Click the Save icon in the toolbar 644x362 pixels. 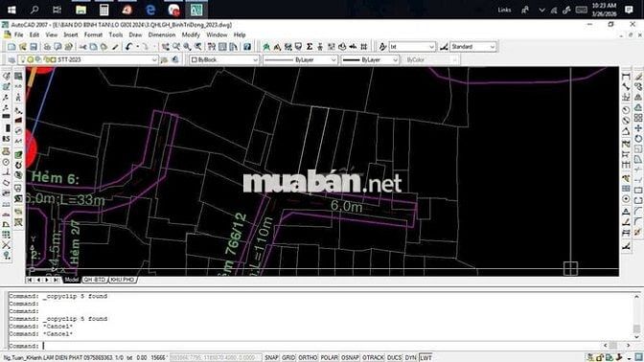[x=34, y=47]
